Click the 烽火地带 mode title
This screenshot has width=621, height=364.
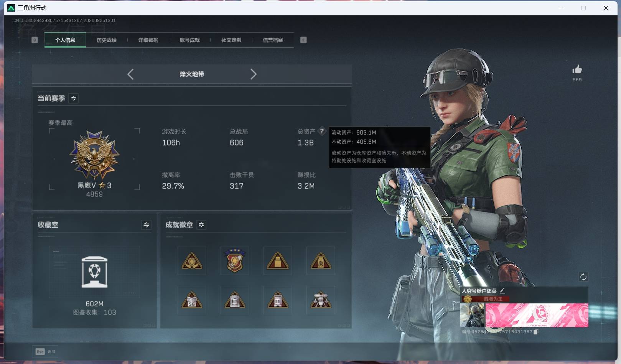point(192,74)
